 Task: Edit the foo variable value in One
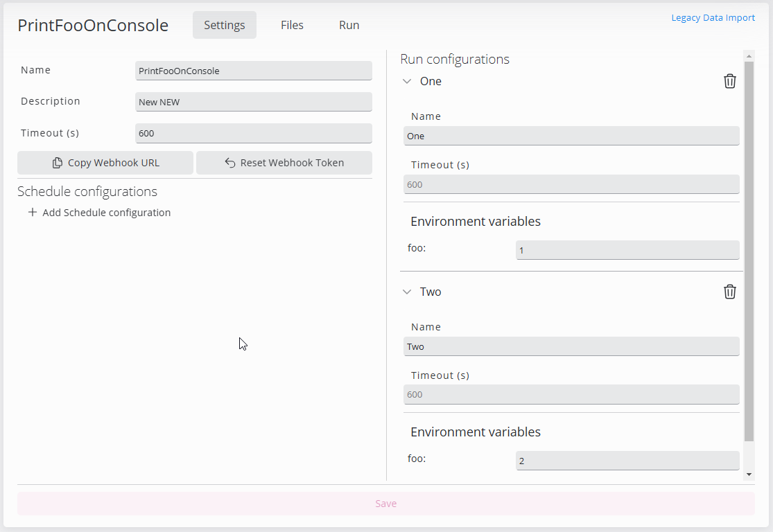627,250
